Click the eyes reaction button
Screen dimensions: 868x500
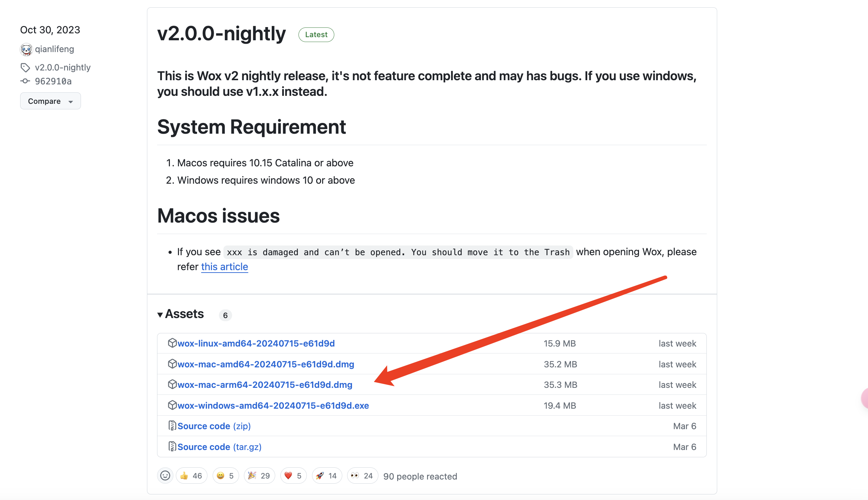tap(362, 476)
